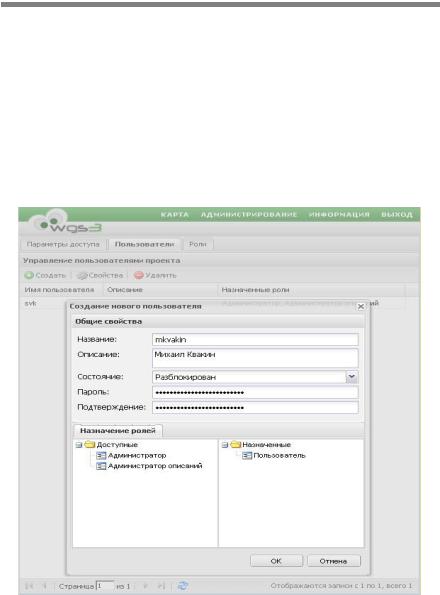Click the Название field containing mkvakin
The height and width of the screenshot is (595, 440).
(255, 340)
